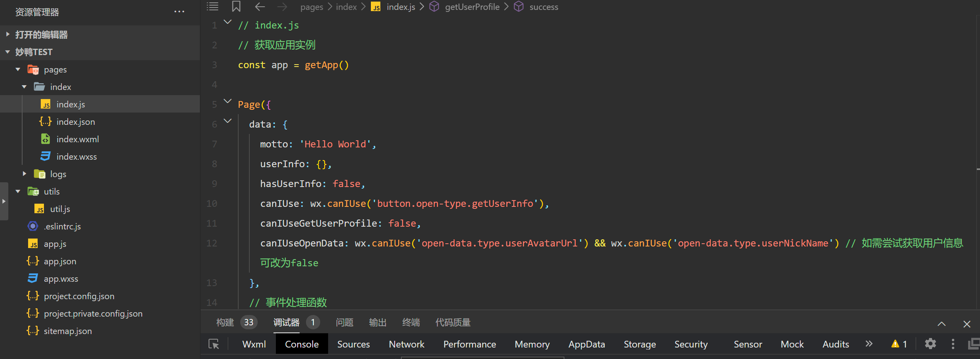This screenshot has width=980, height=359.
Task: Open devtools settings gear
Action: point(930,344)
